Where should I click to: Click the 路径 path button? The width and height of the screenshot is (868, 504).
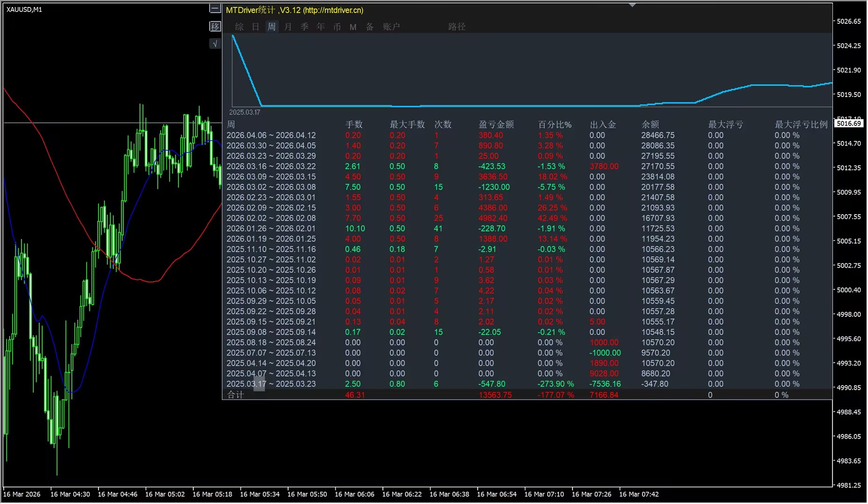[x=457, y=27]
